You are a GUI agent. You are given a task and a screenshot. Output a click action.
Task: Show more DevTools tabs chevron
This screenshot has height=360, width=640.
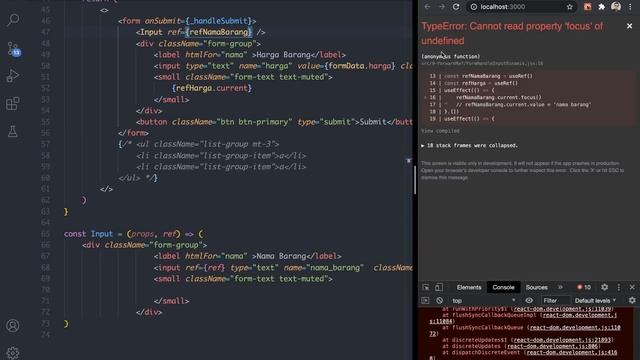560,287
